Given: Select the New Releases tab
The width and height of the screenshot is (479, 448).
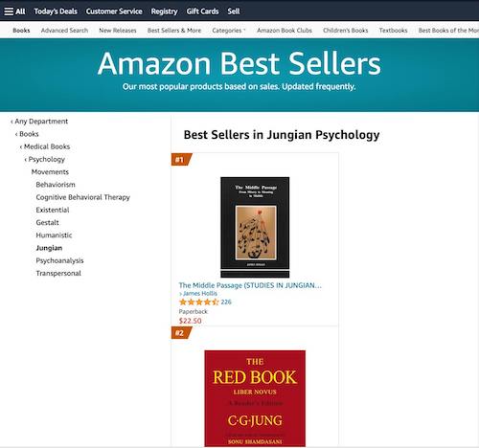Looking at the screenshot, I should (118, 31).
